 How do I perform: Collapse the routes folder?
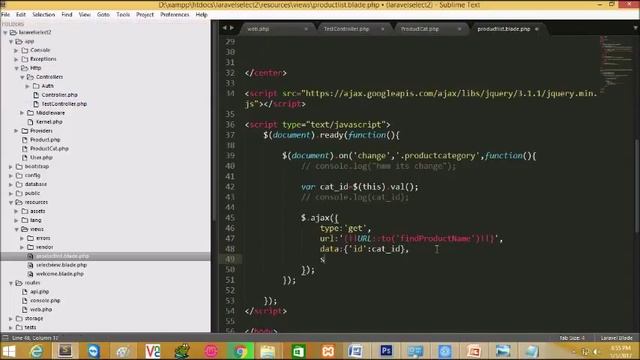11,283
